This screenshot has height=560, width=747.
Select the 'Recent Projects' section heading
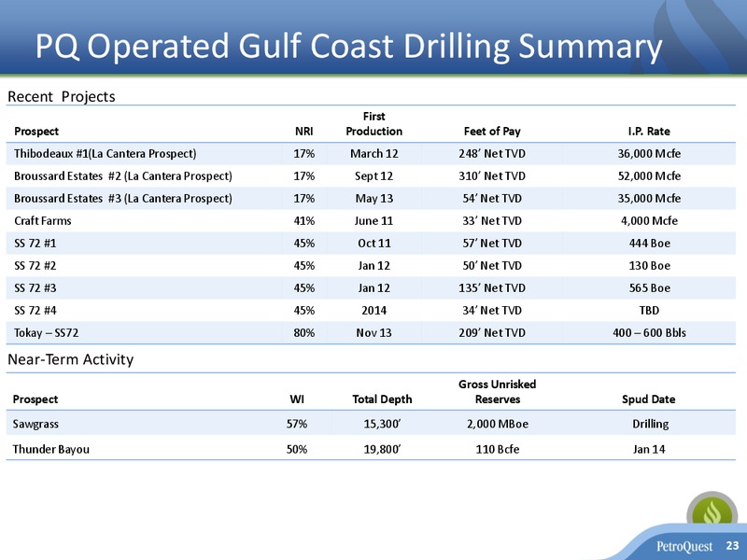(x=62, y=97)
